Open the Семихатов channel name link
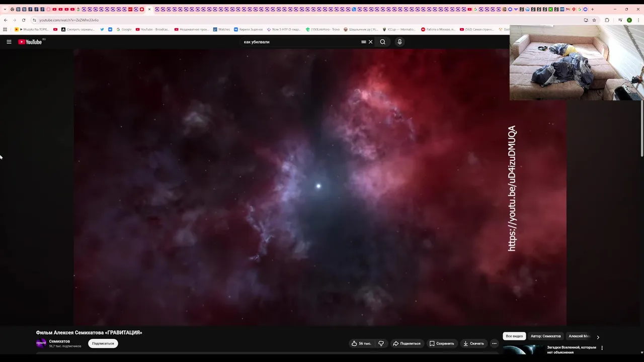The width and height of the screenshot is (644, 362). point(59,341)
